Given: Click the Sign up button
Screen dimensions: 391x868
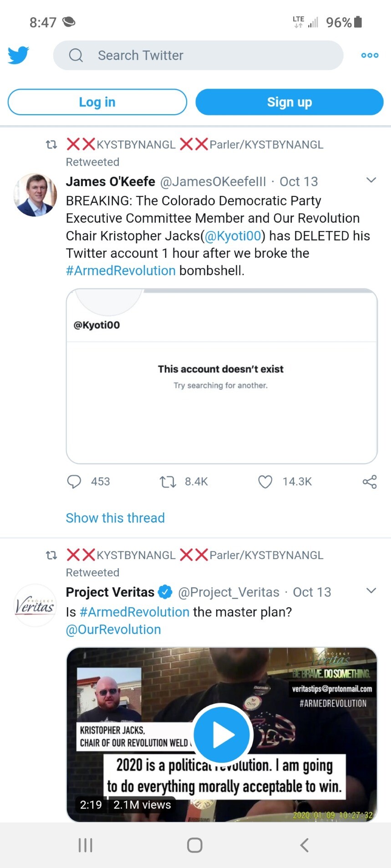Looking at the screenshot, I should [x=289, y=102].
